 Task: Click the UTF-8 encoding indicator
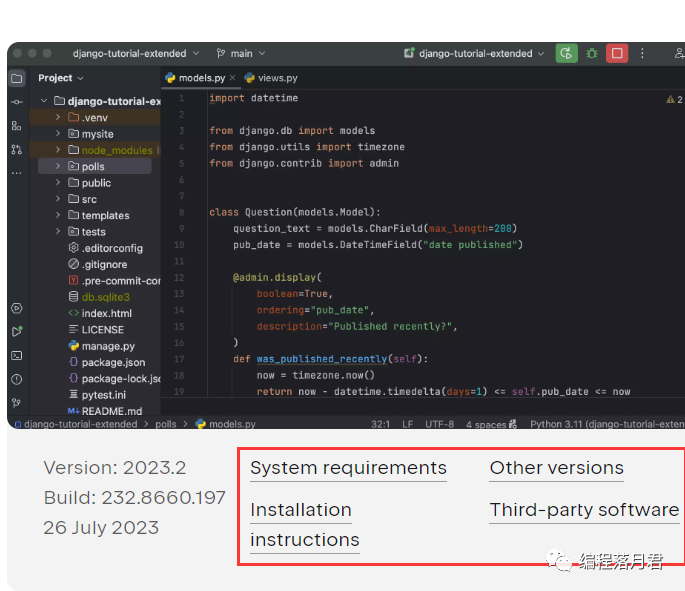(439, 424)
